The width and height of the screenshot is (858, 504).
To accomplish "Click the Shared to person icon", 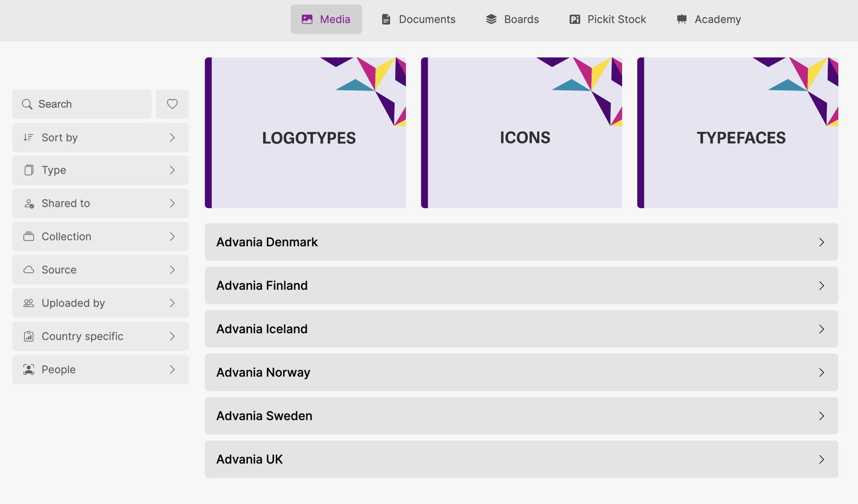I will [x=29, y=203].
